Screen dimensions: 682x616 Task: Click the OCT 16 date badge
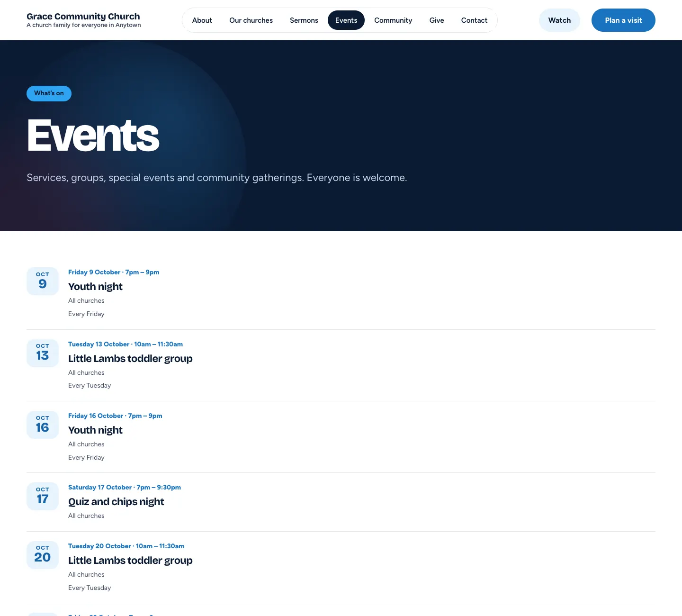click(43, 425)
